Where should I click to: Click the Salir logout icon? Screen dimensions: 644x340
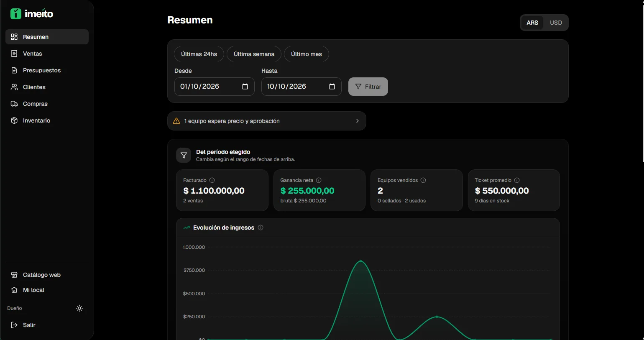pyautogui.click(x=14, y=325)
